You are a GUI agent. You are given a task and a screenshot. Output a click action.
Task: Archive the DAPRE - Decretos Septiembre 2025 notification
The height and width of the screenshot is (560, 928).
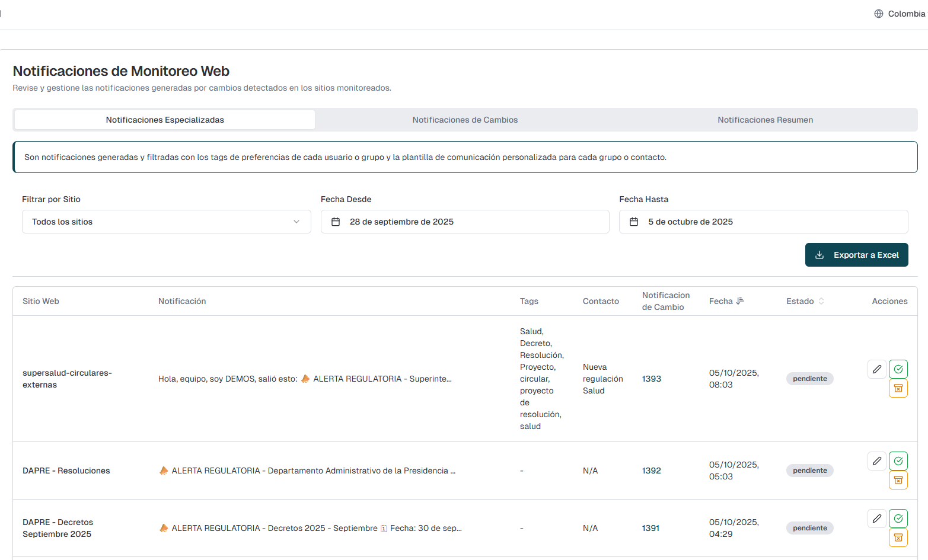pyautogui.click(x=898, y=537)
